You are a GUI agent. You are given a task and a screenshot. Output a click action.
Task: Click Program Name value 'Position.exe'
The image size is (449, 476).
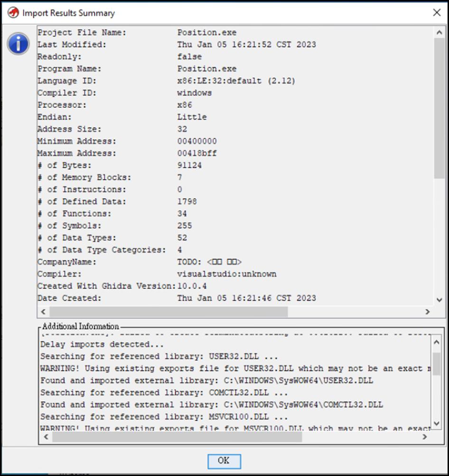(206, 68)
